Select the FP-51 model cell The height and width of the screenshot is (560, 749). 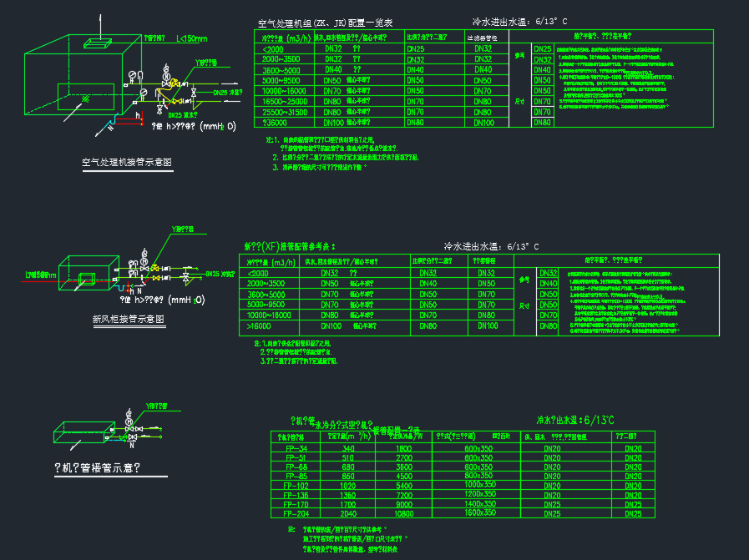click(296, 458)
